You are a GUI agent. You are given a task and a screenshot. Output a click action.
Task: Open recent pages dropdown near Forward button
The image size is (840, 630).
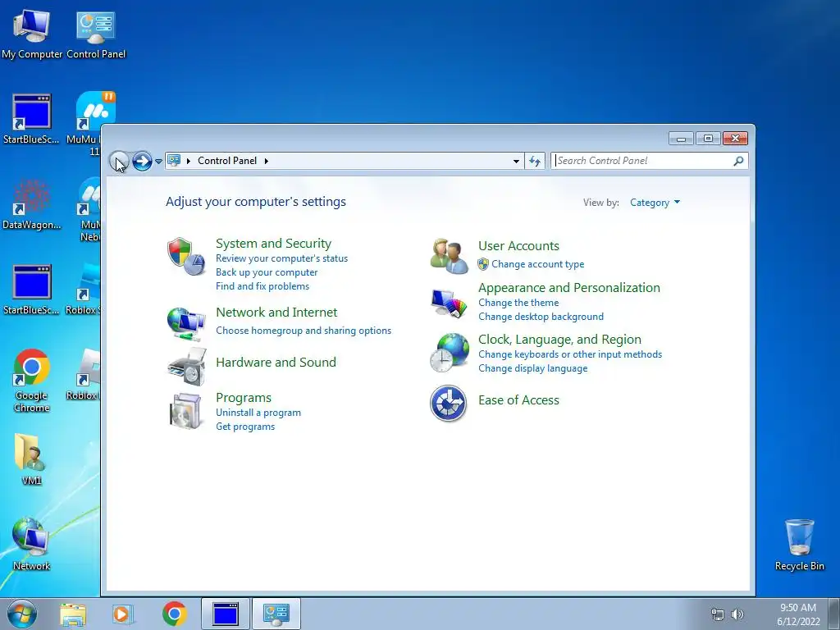158,161
